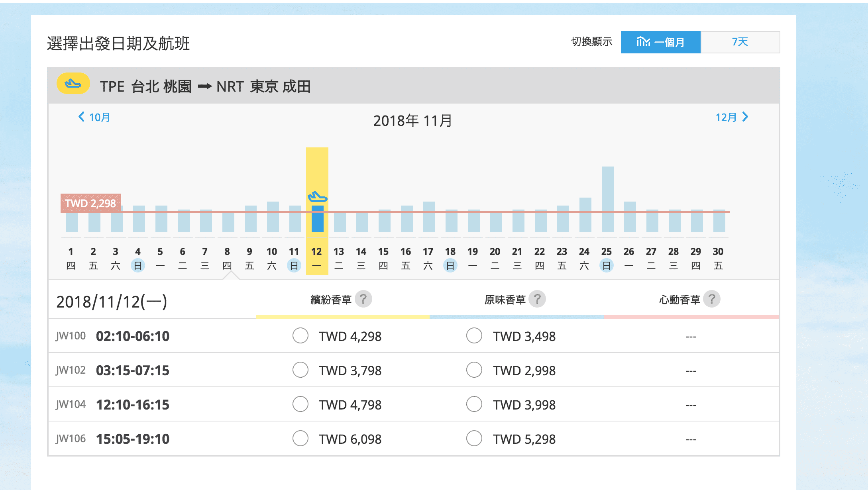Click the 繽紛香草 fare column header

[x=331, y=300]
